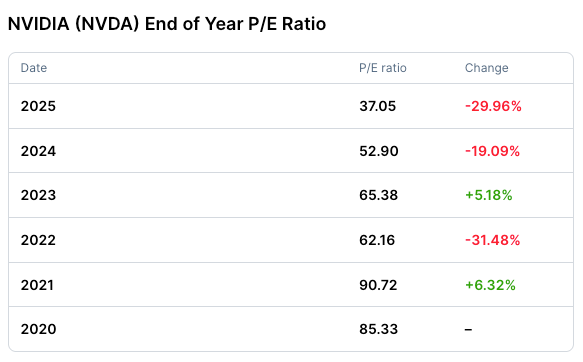This screenshot has height=362, width=583.
Task: Click the +5.18% change value
Action: click(489, 195)
